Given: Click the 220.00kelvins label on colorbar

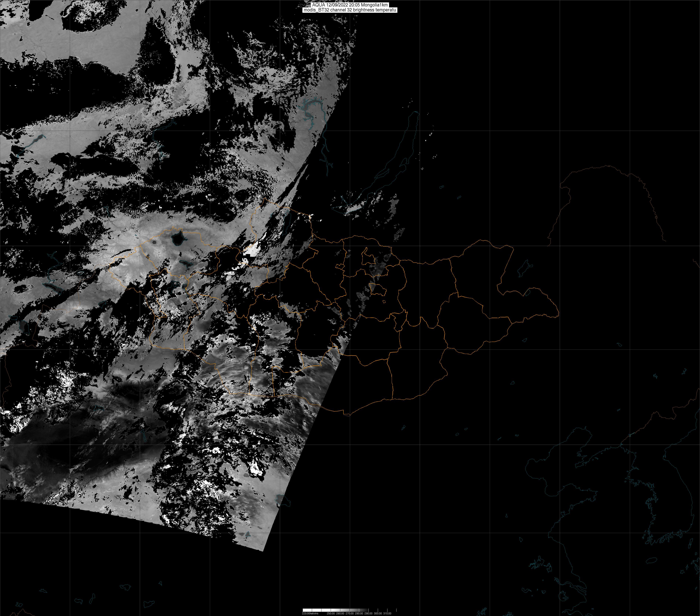Looking at the screenshot, I should pyautogui.click(x=310, y=613).
